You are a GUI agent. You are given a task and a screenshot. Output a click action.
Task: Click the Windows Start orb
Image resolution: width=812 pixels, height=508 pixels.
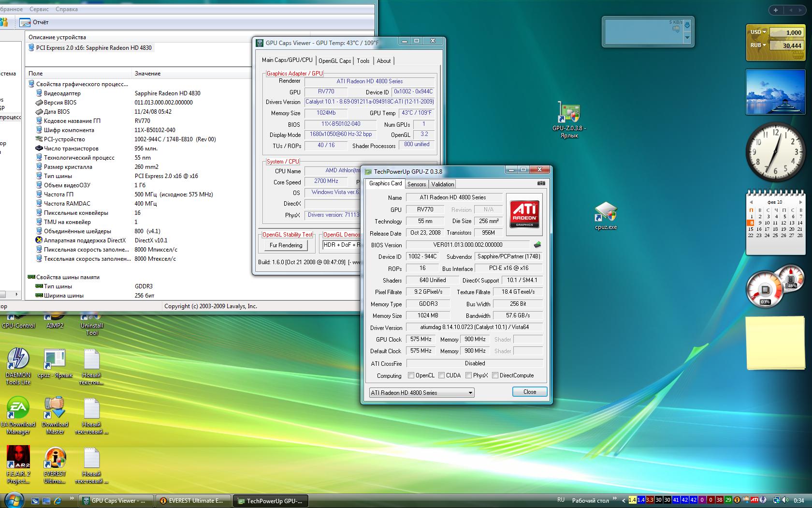[x=13, y=500]
